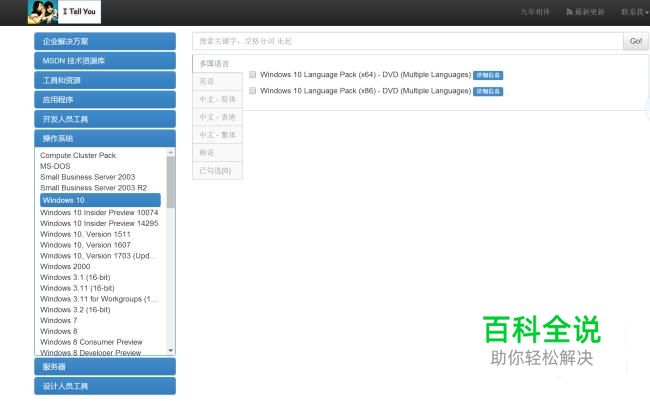Viewport: 650px width, 401px height.
Task: Select Windows 8 Developer Preview
Action: 90,352
